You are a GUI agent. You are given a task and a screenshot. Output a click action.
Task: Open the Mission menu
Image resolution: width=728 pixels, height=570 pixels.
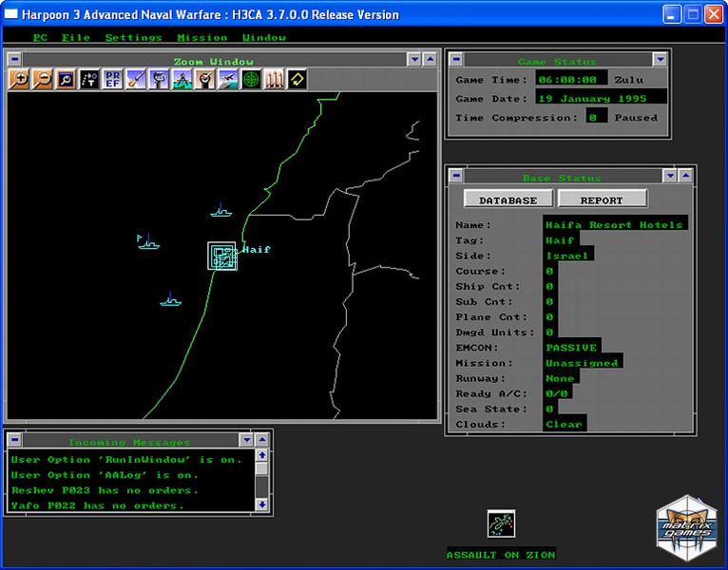coord(201,37)
